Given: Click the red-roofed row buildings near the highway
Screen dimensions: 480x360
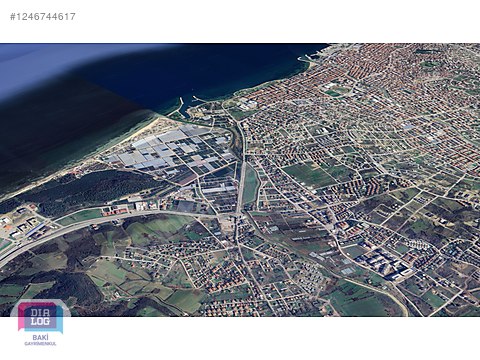Looking at the screenshot, I should (x=116, y=210).
